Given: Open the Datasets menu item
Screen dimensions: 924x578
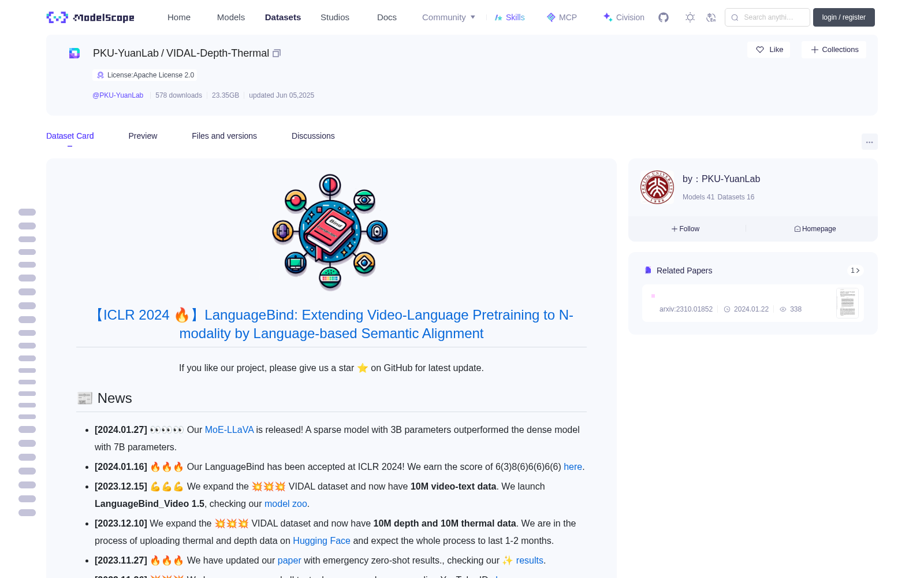Looking at the screenshot, I should [x=283, y=17].
